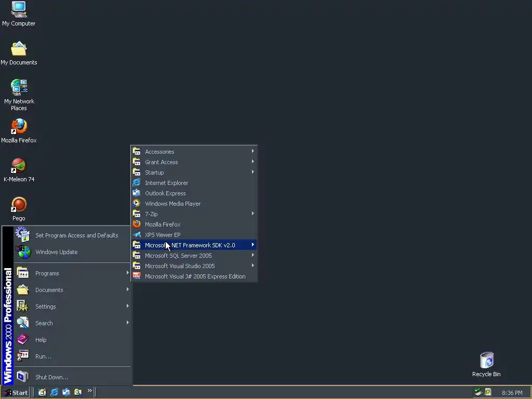532x399 pixels.
Task: Launch Microsoft Visual J# 2005 Express Edition
Action: pyautogui.click(x=194, y=276)
